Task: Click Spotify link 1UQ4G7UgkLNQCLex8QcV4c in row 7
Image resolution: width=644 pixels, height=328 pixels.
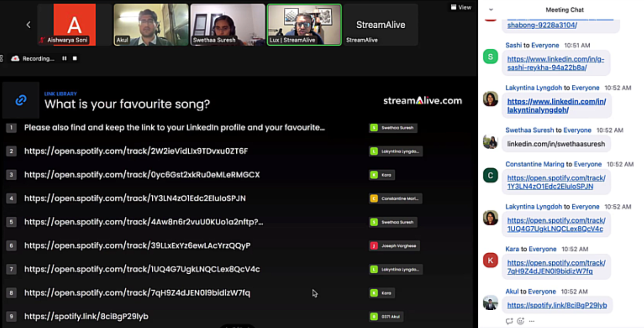Action: 142,269
